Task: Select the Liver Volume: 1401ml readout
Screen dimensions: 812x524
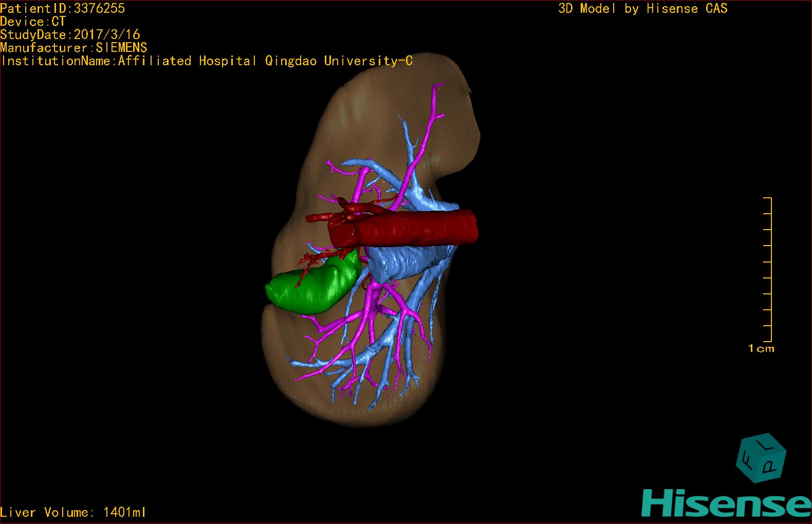Action: click(73, 512)
